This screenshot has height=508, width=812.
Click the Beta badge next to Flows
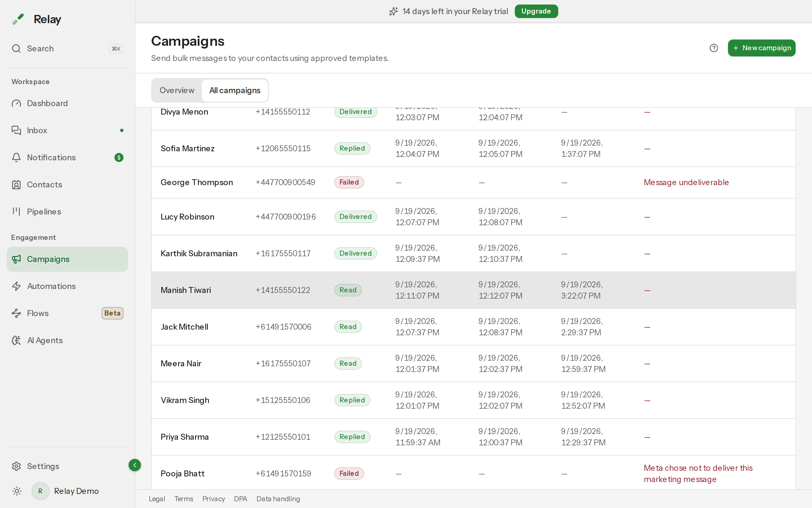pos(112,313)
